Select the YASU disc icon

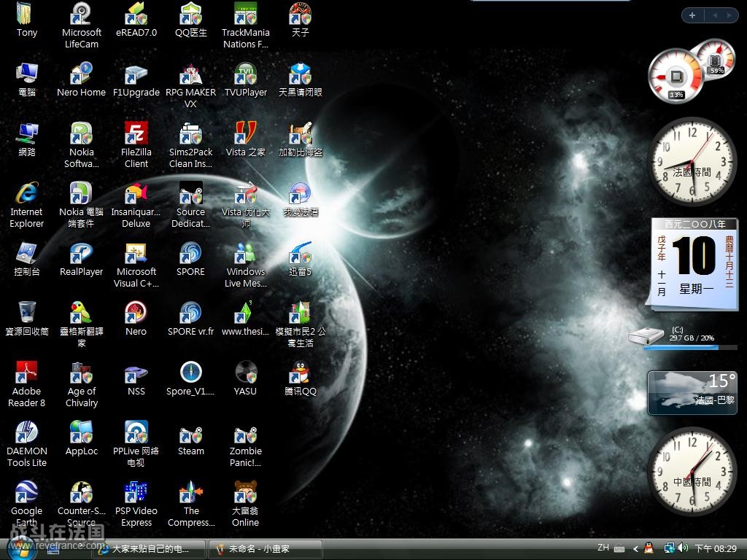tap(245, 373)
